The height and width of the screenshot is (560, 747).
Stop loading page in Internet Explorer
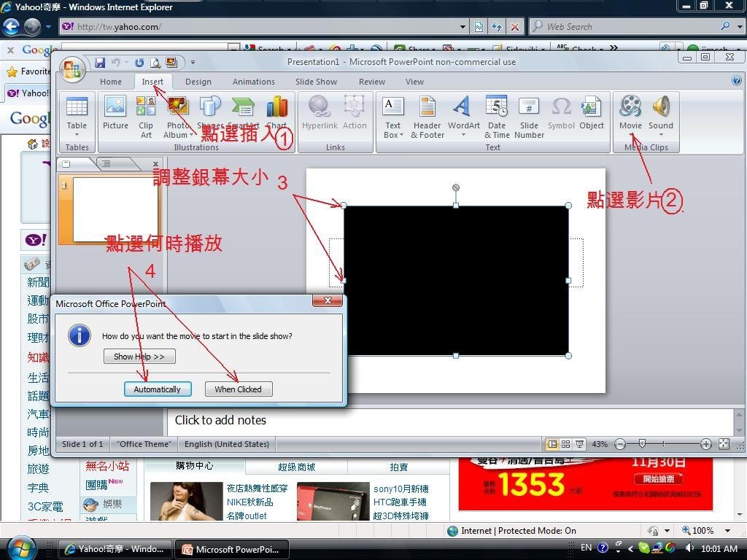pyautogui.click(x=515, y=27)
